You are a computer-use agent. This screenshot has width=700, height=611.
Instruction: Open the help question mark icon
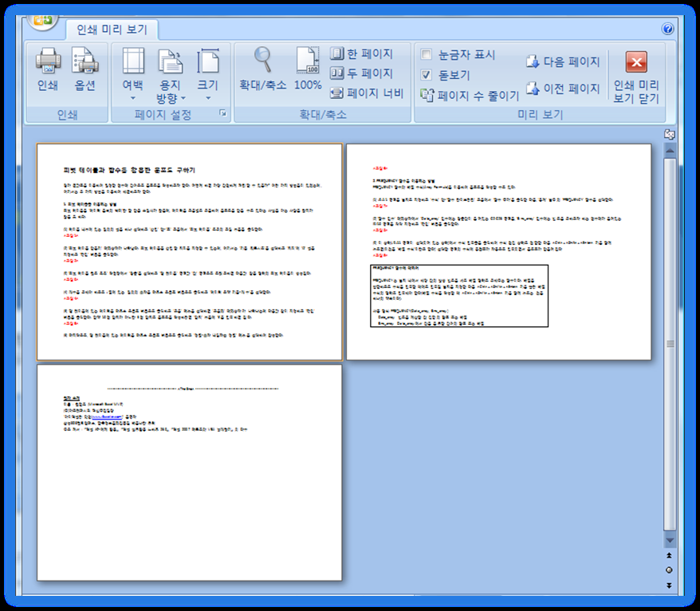(667, 29)
